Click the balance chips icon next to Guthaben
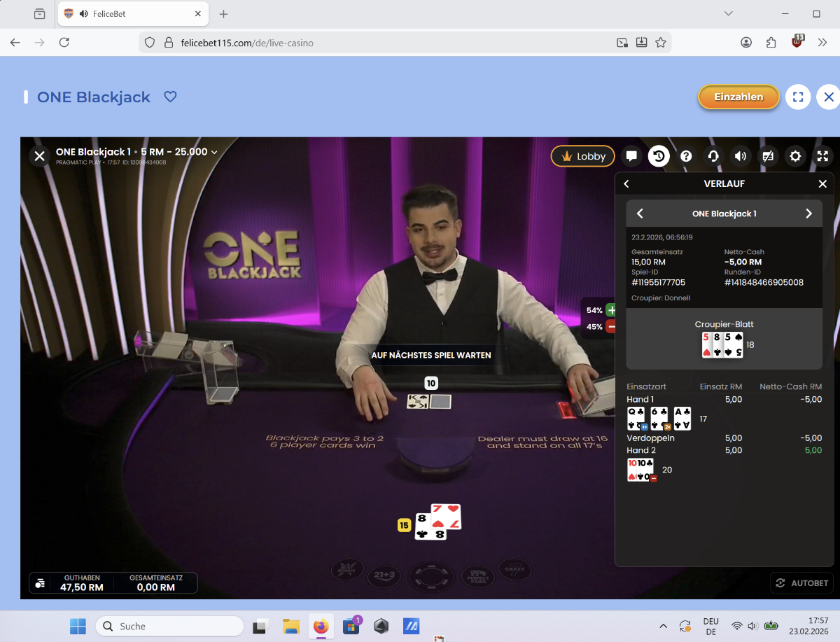Image resolution: width=840 pixels, height=642 pixels. 41,582
